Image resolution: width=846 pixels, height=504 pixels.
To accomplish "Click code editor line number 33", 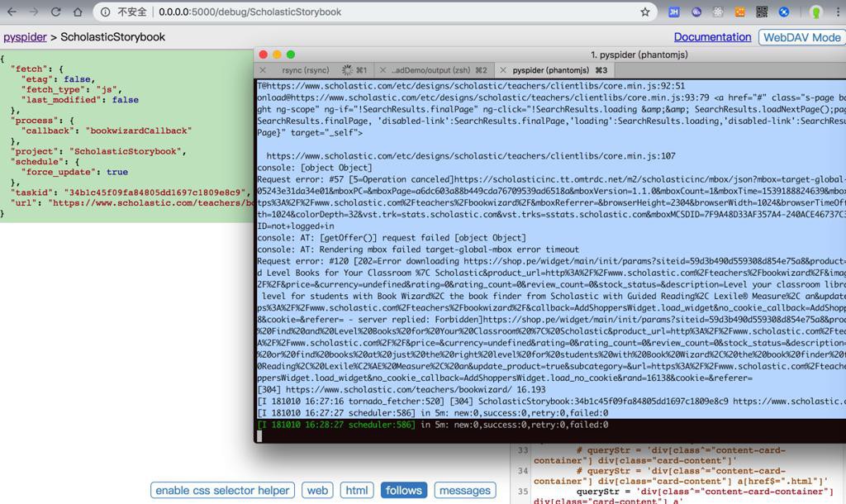I will point(523,450).
